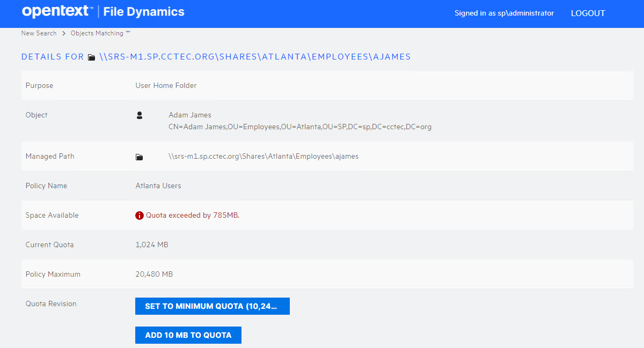Click the folder icon in Managed Path row
The width and height of the screenshot is (644, 348).
pos(140,157)
